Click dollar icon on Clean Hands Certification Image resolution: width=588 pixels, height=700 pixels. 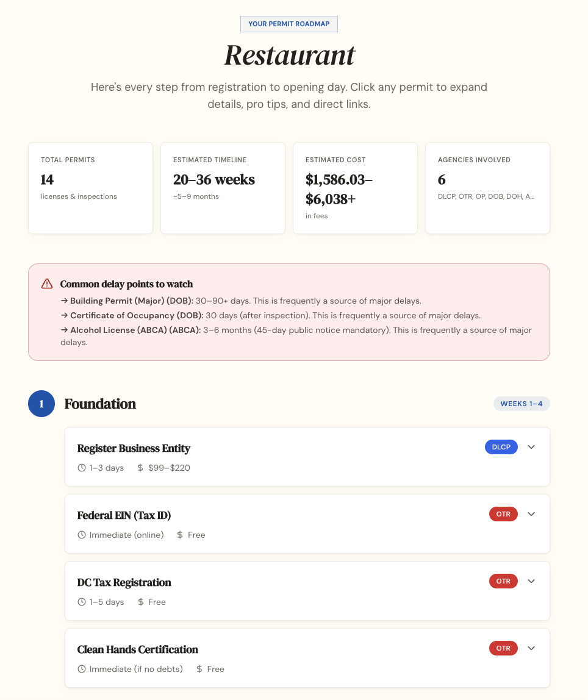point(199,669)
